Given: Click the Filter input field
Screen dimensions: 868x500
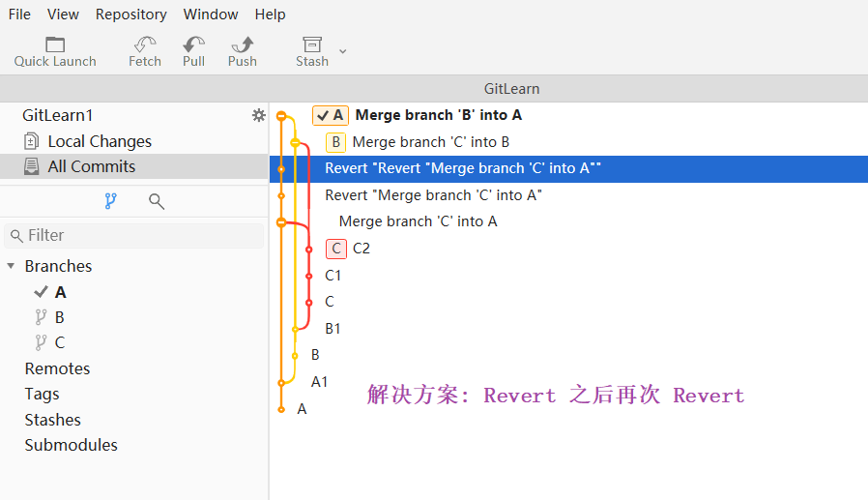Looking at the screenshot, I should point(135,235).
